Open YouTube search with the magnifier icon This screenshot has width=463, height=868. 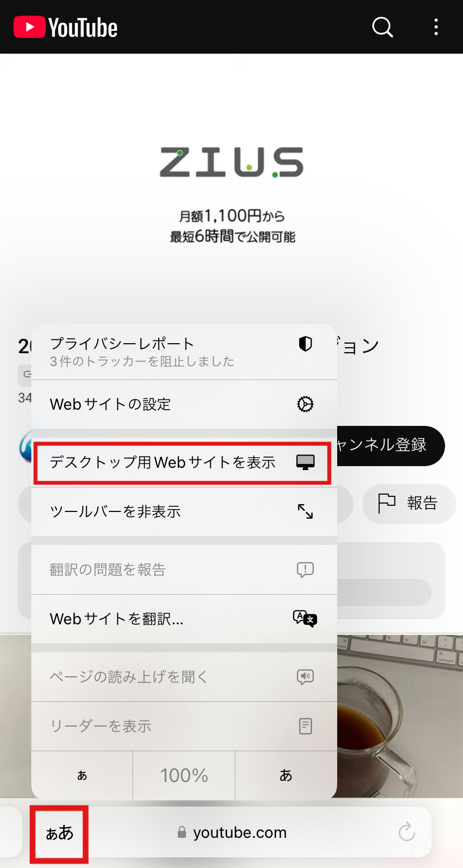click(x=382, y=27)
